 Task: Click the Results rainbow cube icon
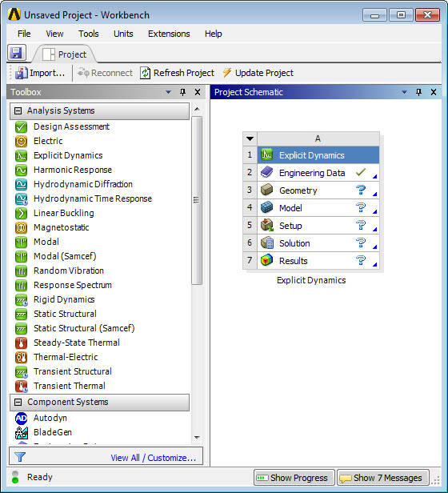pos(267,261)
